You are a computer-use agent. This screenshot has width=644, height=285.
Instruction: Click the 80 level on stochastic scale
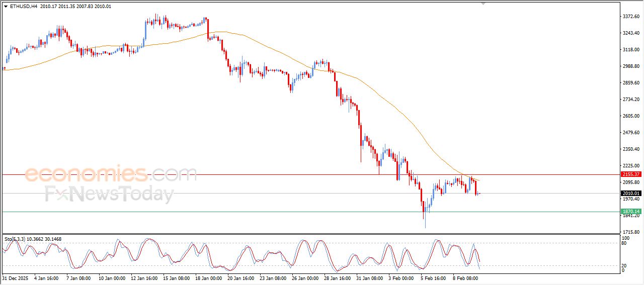click(x=625, y=243)
